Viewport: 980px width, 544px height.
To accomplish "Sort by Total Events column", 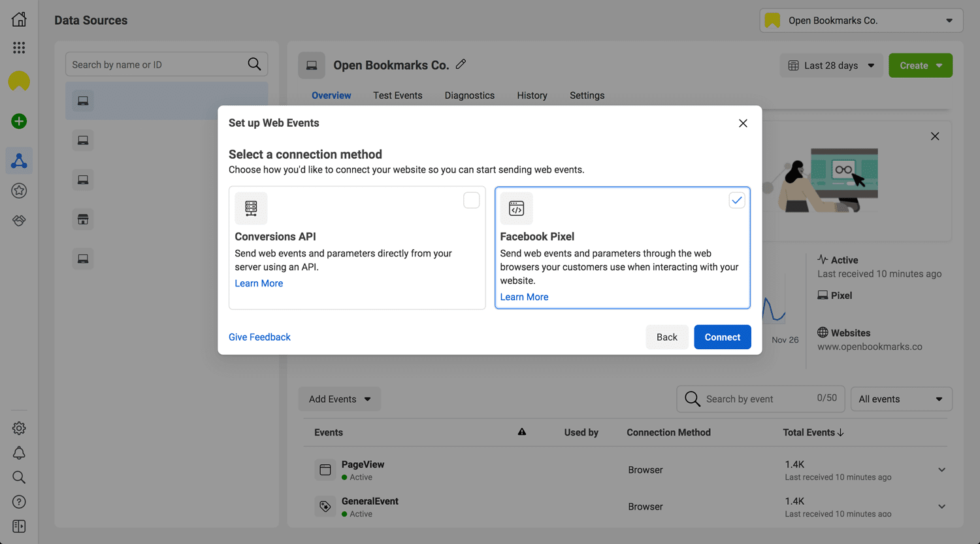I will 813,432.
